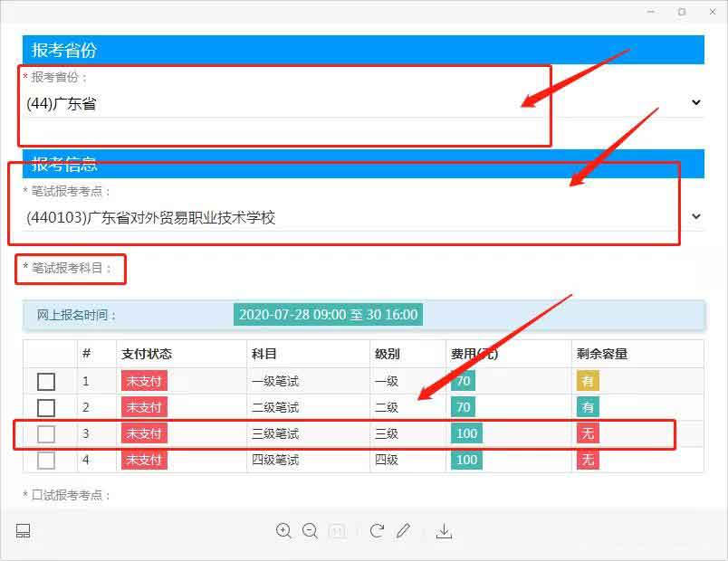Screen dimensions: 728x561
Task: Click the 未支付 badge in row 4
Action: (144, 461)
